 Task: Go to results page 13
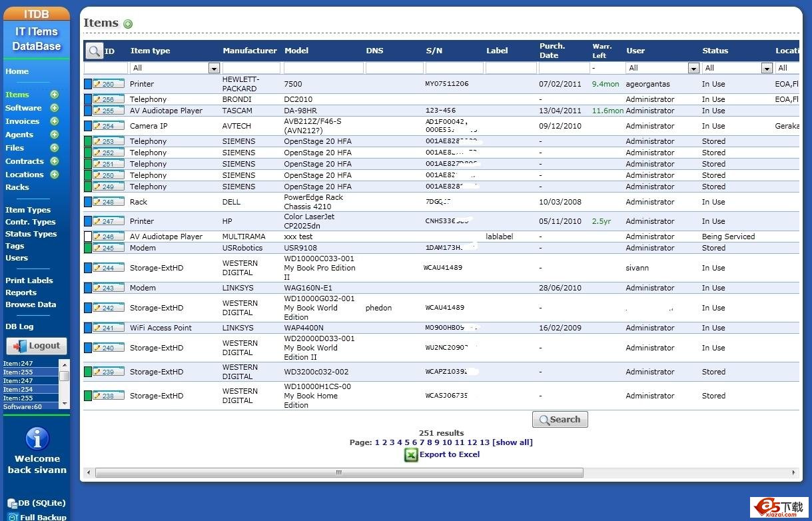[x=484, y=442]
